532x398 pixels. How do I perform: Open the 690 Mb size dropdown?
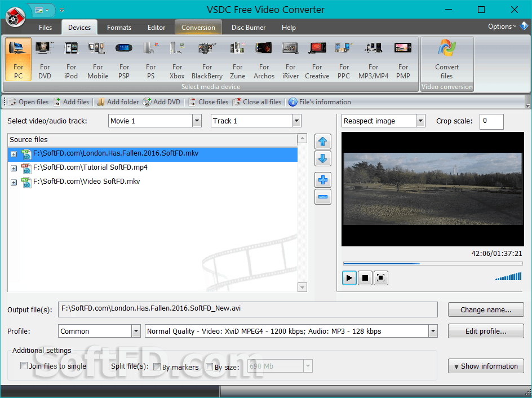308,366
